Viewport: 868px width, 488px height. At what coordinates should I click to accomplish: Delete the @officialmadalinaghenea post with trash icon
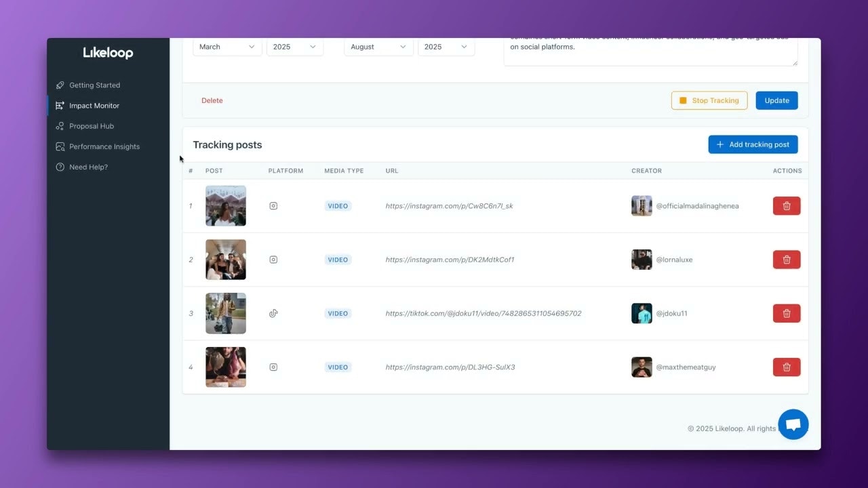click(x=787, y=206)
